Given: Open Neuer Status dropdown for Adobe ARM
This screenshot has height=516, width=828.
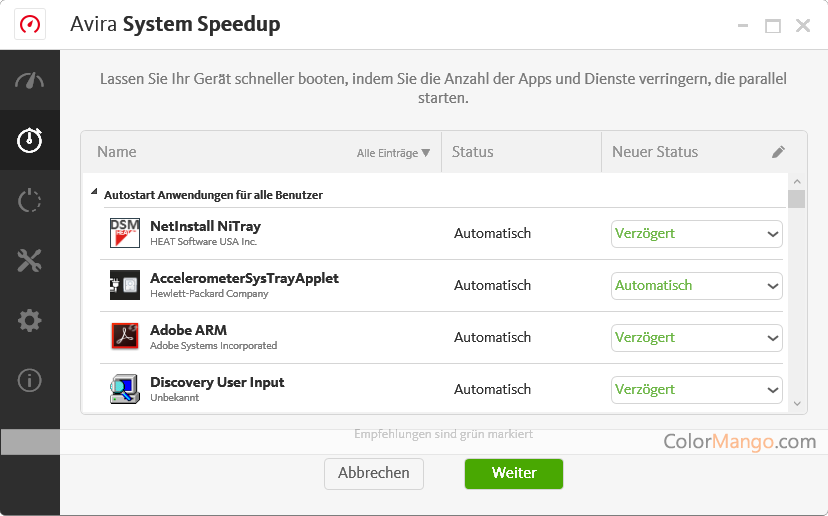Looking at the screenshot, I should (697, 337).
